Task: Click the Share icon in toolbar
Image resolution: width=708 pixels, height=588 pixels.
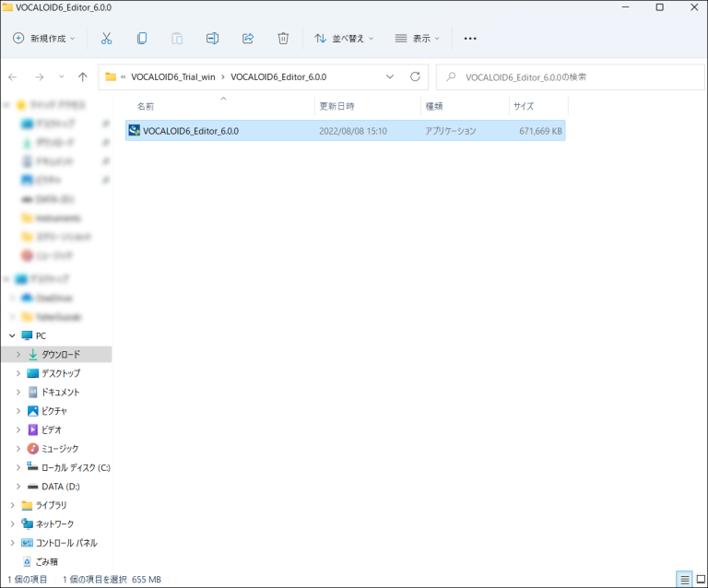Action: pos(247,39)
